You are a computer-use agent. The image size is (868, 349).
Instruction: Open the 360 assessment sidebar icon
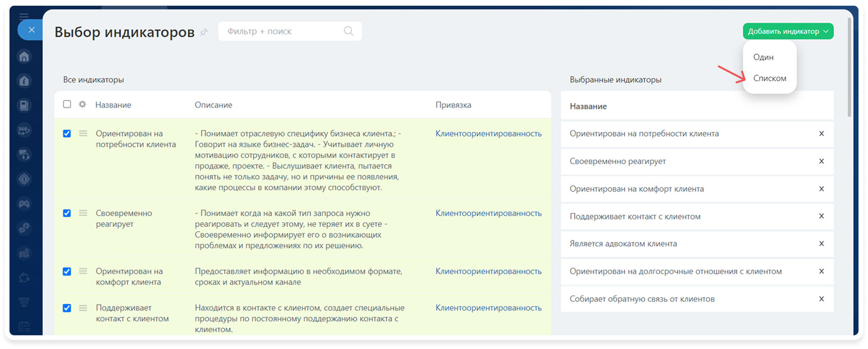[24, 130]
